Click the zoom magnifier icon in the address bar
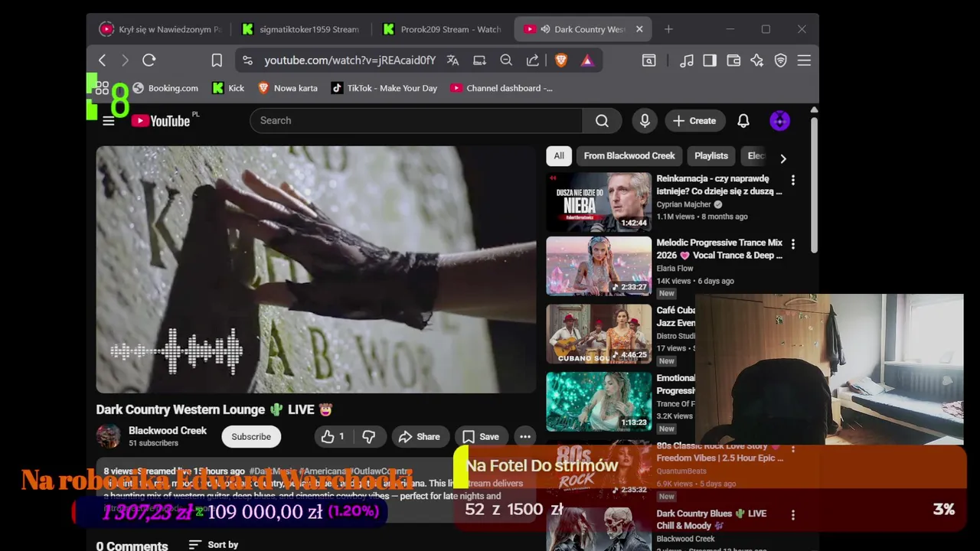Viewport: 980px width, 551px height. click(506, 60)
